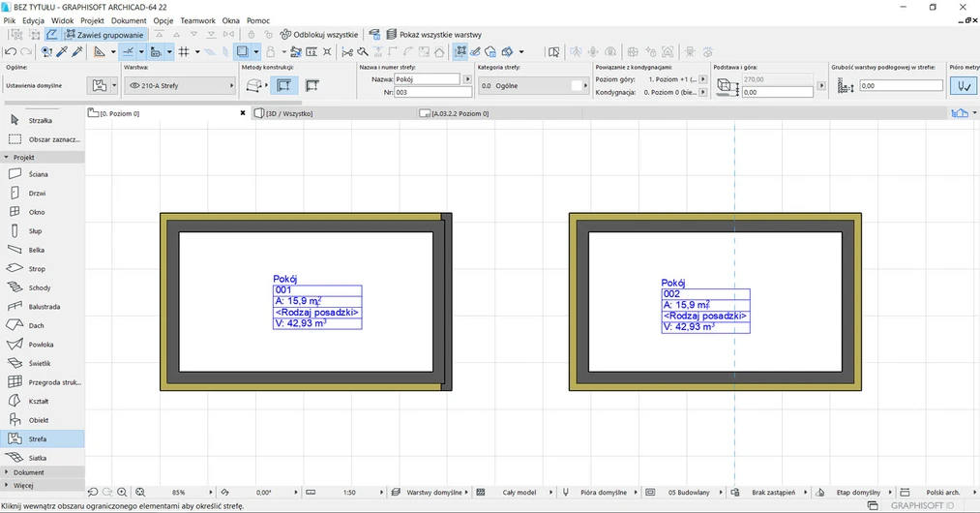Toggle Zawieś grupowanie suspend groups

click(104, 35)
